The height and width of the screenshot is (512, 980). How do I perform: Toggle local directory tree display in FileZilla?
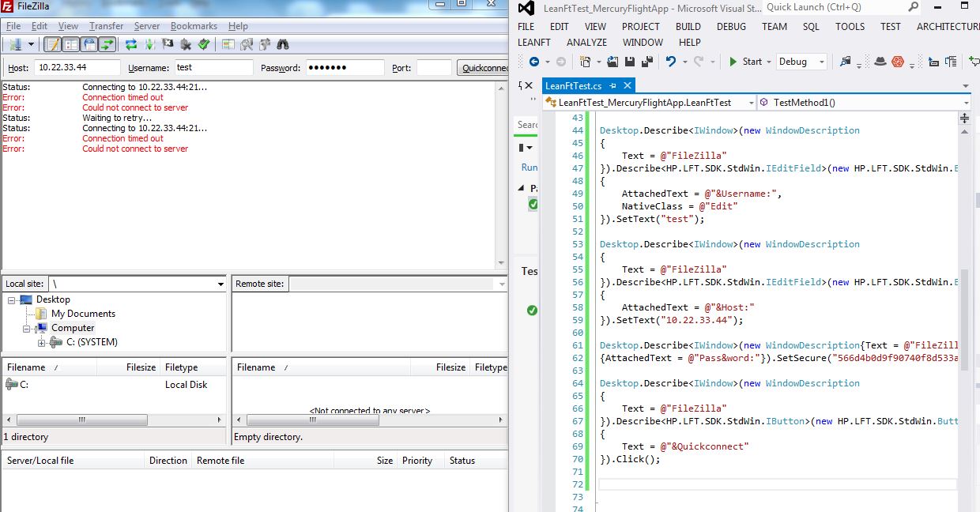click(70, 44)
